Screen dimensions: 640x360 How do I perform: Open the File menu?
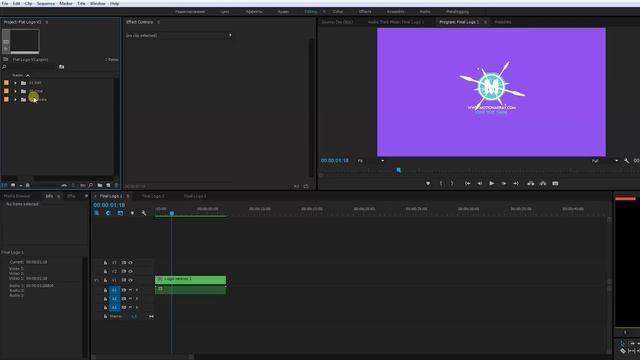point(5,3)
